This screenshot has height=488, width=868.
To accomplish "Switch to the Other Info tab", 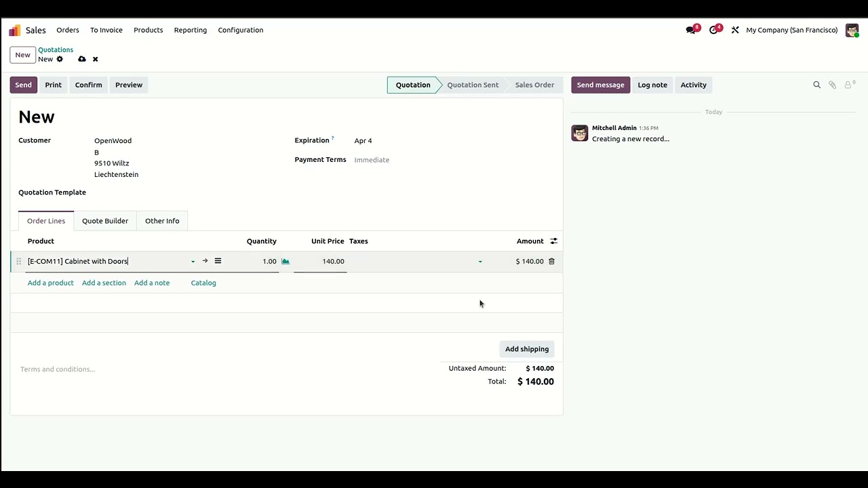I will pos(162,221).
